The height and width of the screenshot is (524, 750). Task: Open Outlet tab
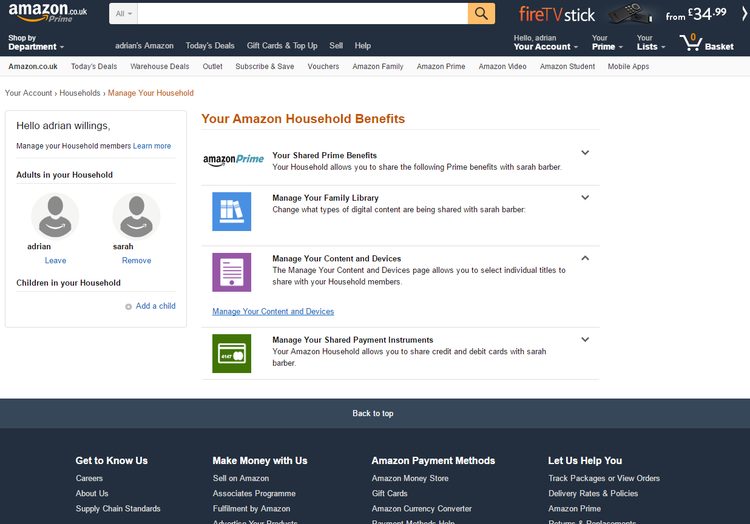[x=212, y=66]
